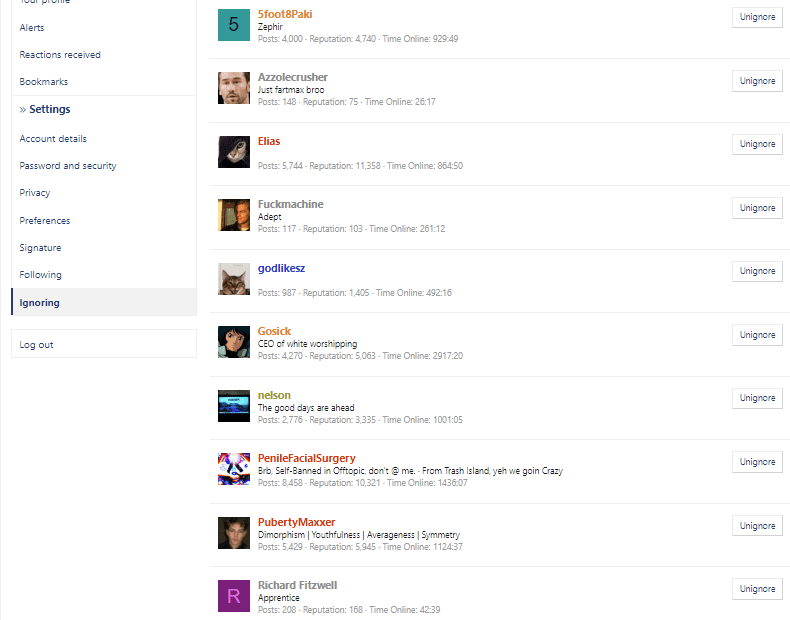Viewport: 790px width, 620px height.
Task: Unignore user Gosick
Action: click(x=757, y=335)
